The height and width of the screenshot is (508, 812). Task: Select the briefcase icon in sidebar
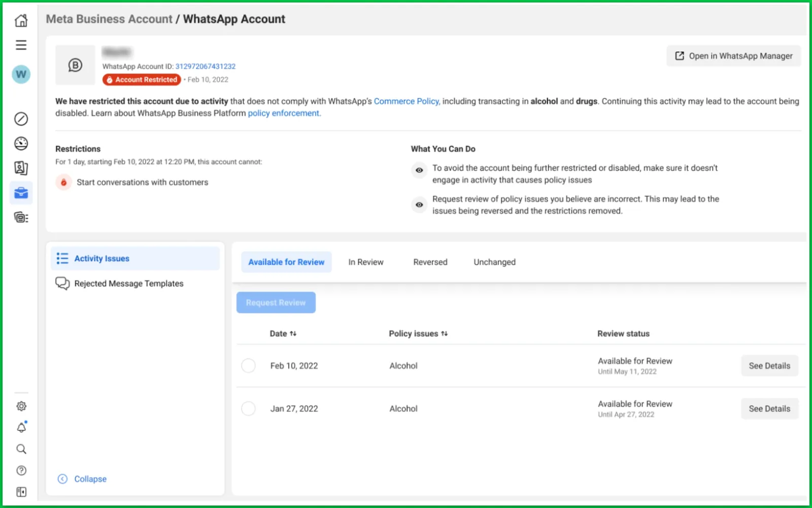(x=21, y=193)
